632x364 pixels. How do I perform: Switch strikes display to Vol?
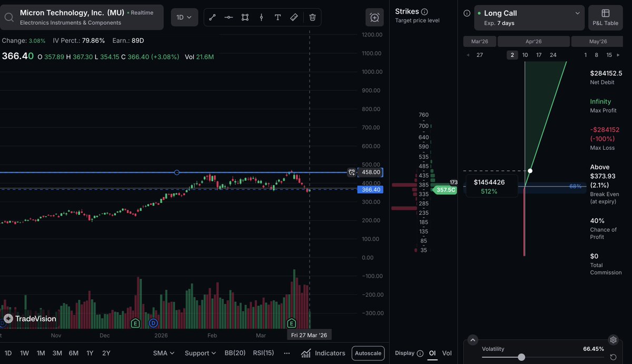(x=447, y=353)
